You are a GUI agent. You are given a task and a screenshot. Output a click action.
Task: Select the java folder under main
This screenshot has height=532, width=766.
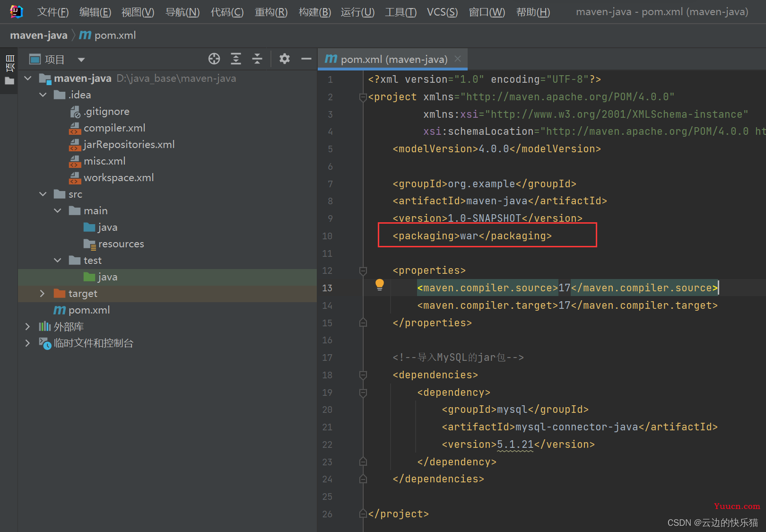pos(107,227)
